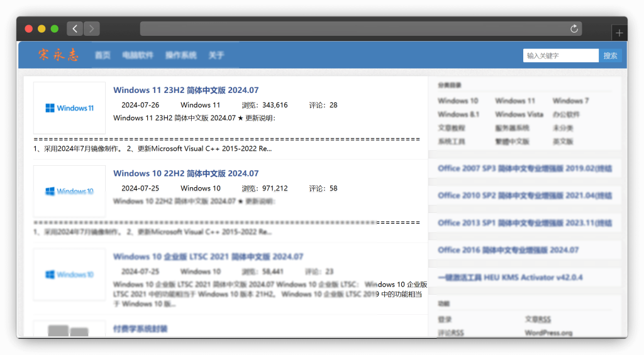
Task: Click the 搜索 search button
Action: (610, 55)
